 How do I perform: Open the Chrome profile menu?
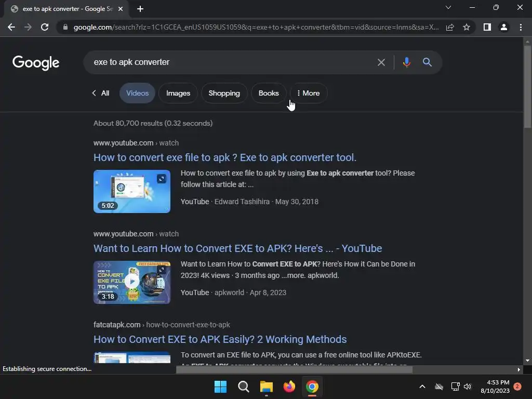click(x=504, y=27)
